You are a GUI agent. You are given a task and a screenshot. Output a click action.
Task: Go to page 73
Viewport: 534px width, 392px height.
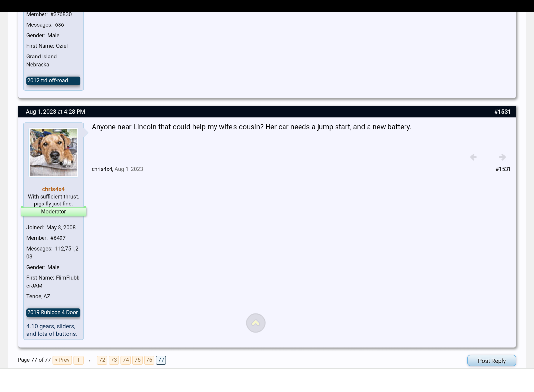(x=114, y=360)
